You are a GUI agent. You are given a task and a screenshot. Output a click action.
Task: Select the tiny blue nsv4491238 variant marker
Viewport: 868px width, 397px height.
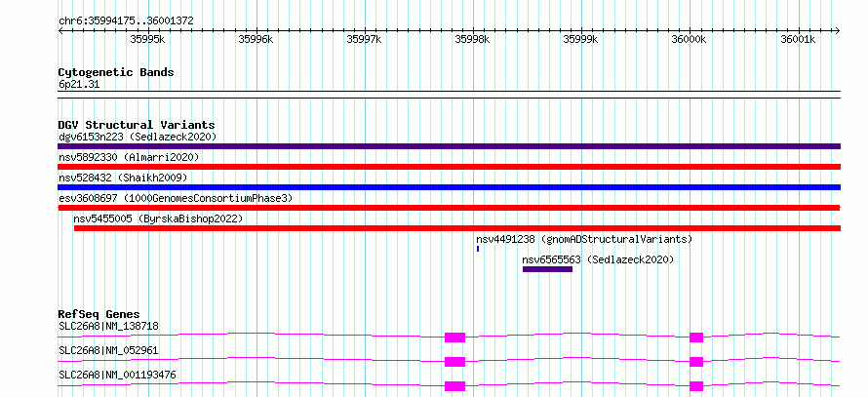click(478, 249)
